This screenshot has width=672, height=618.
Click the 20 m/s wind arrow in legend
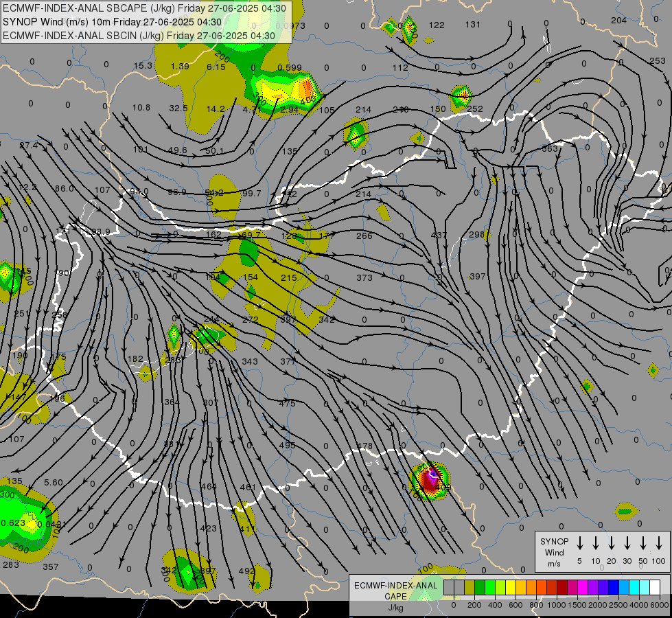point(611,543)
